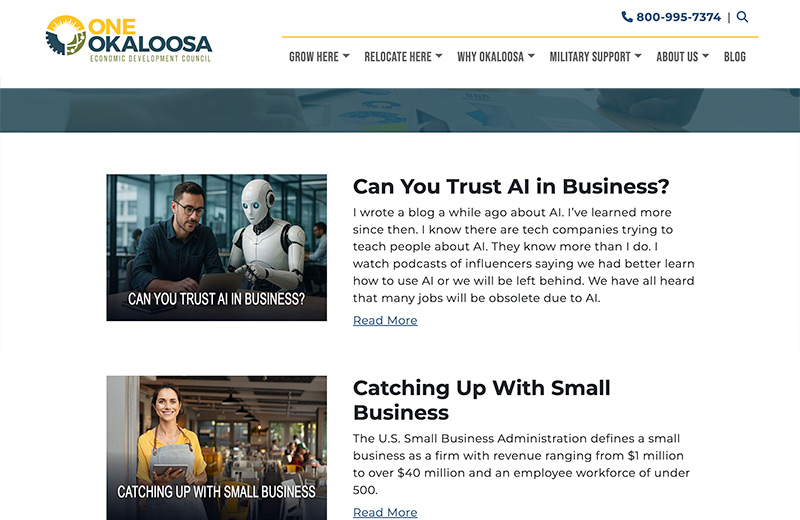Click the phone handset icon
The height and width of the screenshot is (520, 800).
pyautogui.click(x=627, y=17)
